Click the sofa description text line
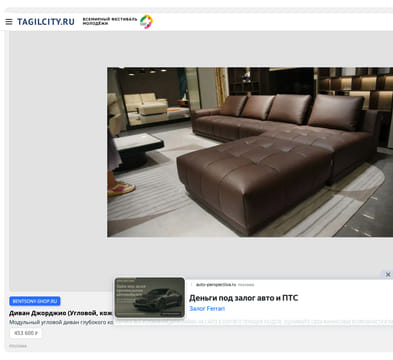 coord(62,322)
